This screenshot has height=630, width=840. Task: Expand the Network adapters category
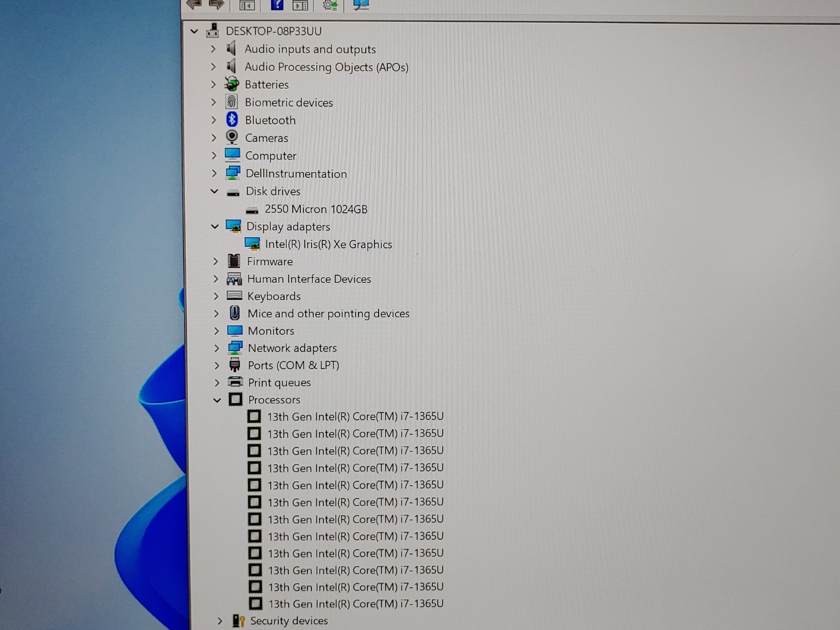click(216, 348)
